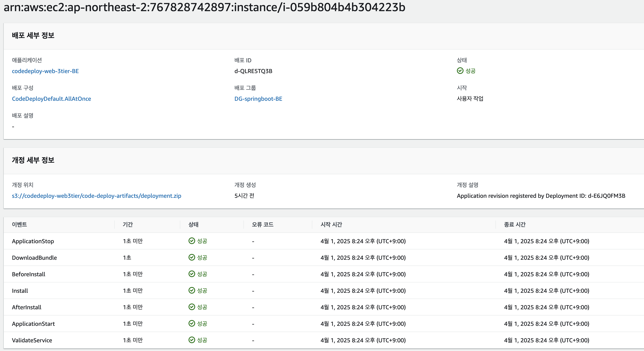Click ValidateService success check icon
This screenshot has height=351, width=644.
(192, 340)
